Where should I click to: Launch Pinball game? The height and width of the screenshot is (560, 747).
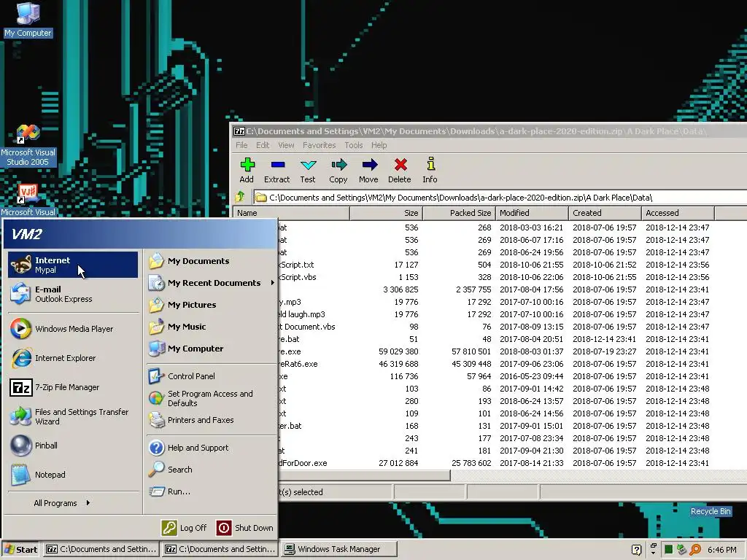click(x=73, y=446)
